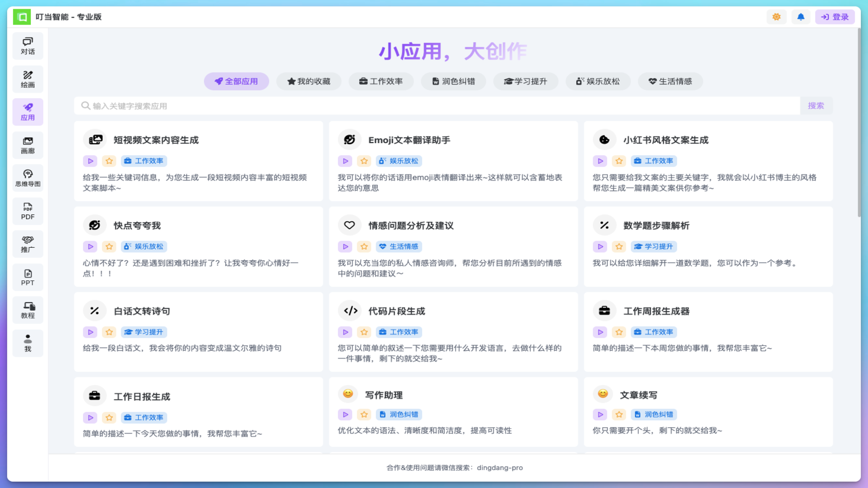The image size is (868, 488).
Task: Open the 思维导图 mind map tool
Action: coord(28,178)
